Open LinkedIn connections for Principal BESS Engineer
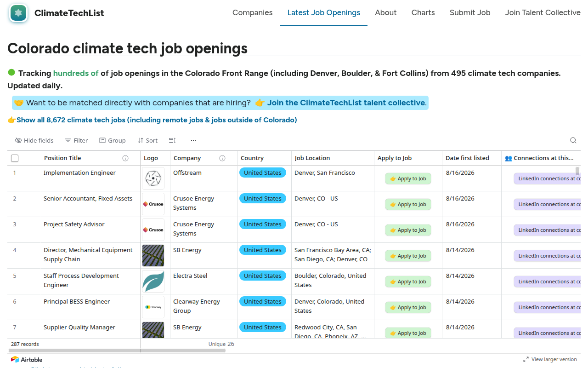 [547, 307]
